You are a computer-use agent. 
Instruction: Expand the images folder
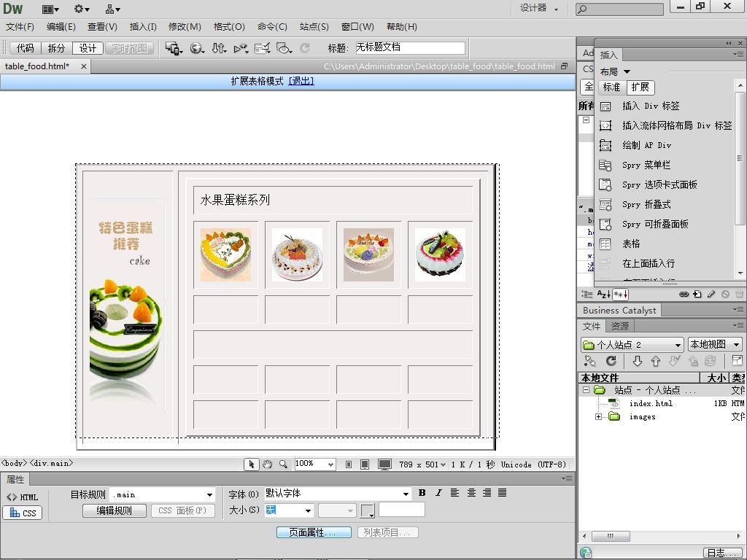click(598, 416)
